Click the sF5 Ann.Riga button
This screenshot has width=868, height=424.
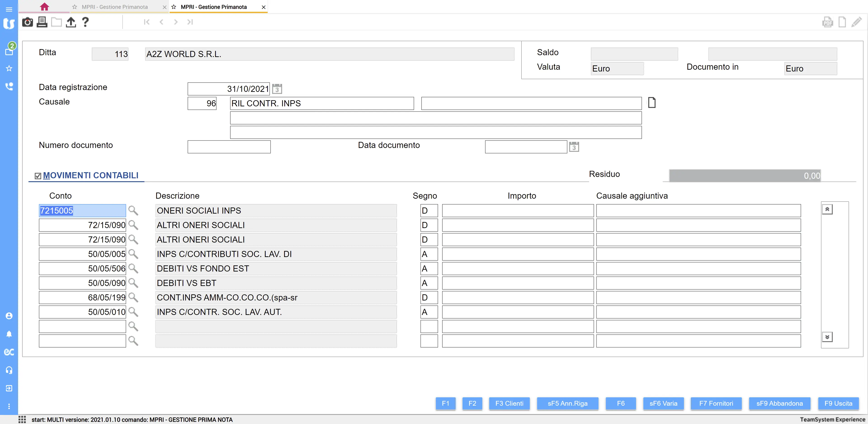(x=567, y=403)
